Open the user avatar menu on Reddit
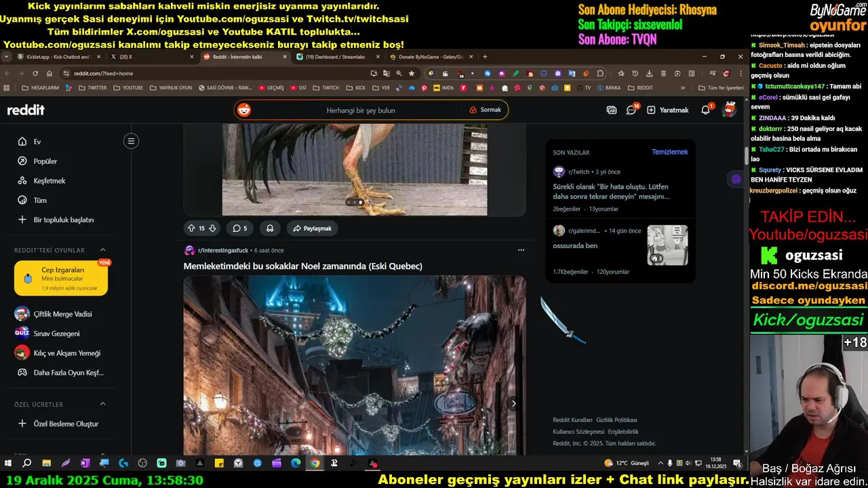The image size is (868, 488). 730,110
